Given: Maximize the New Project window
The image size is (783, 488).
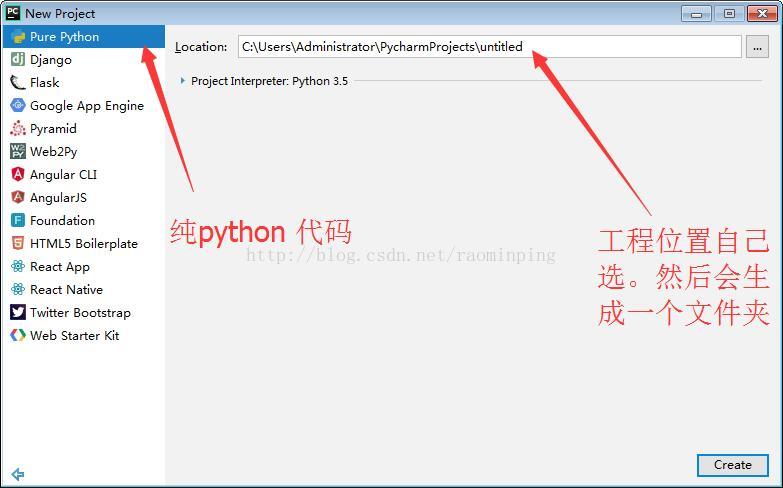Looking at the screenshot, I should point(729,13).
